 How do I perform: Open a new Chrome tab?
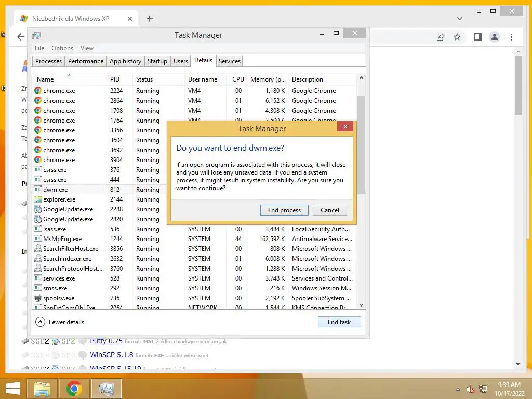(x=150, y=19)
